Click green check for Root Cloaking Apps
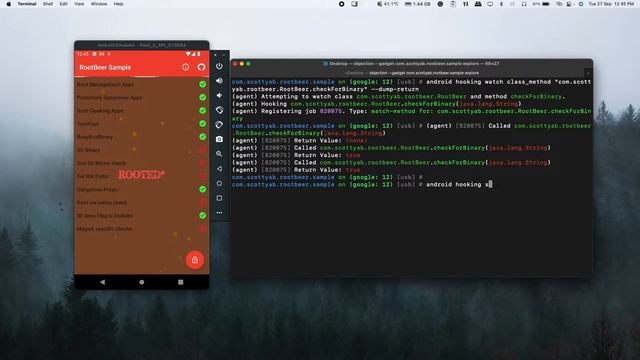Screen dimensions: 640x360 coord(202,110)
